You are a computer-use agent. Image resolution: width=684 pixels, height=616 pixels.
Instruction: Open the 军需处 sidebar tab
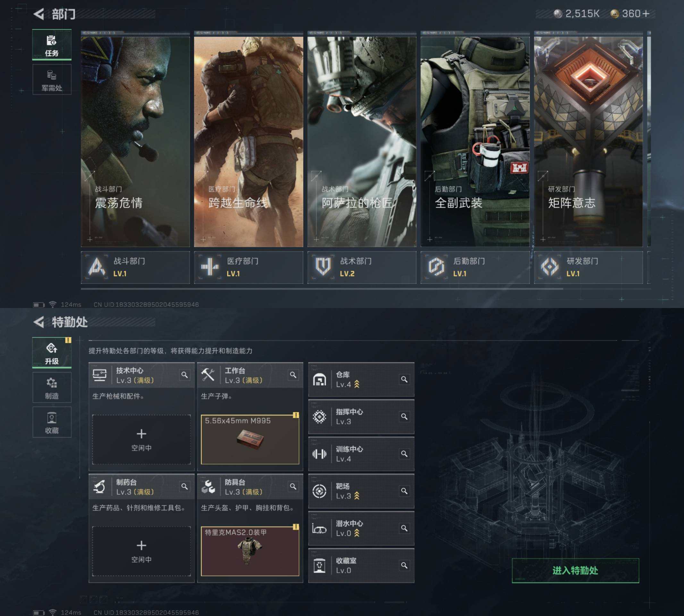tap(52, 80)
